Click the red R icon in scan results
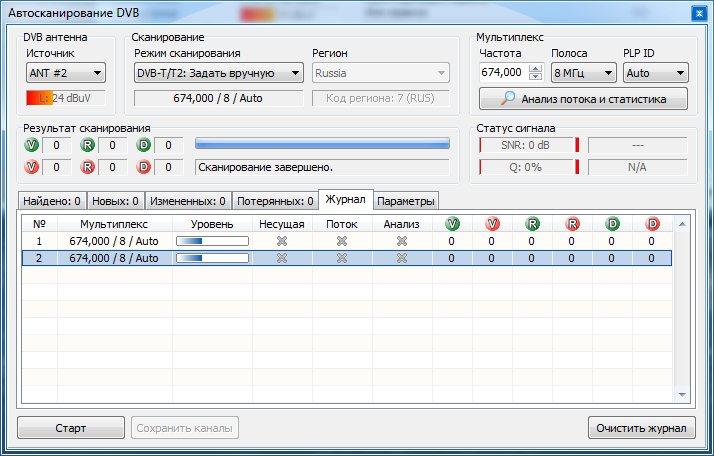The image size is (714, 456). point(88,167)
